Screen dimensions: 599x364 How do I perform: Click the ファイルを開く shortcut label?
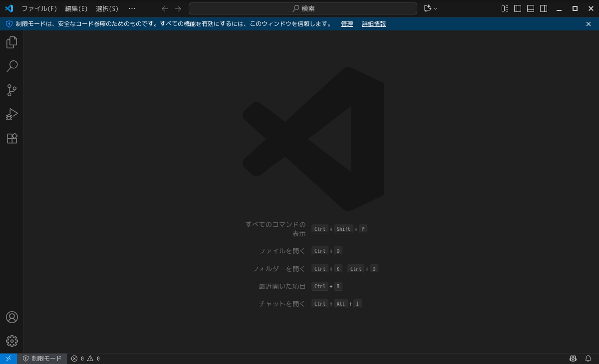[282, 251]
